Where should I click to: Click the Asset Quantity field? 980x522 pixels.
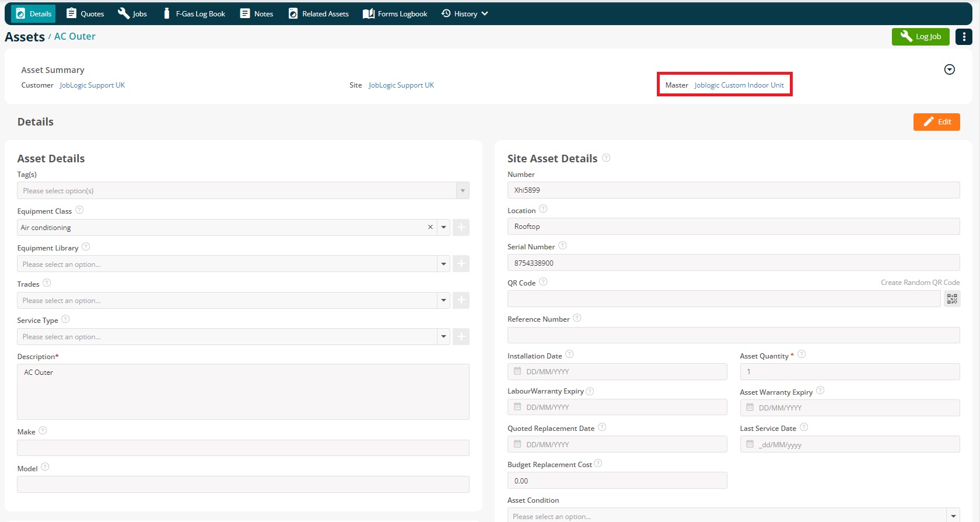[850, 371]
